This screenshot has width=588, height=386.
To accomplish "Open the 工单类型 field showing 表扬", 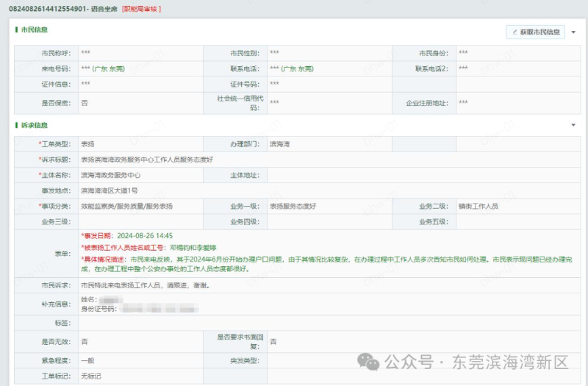I will (140, 144).
